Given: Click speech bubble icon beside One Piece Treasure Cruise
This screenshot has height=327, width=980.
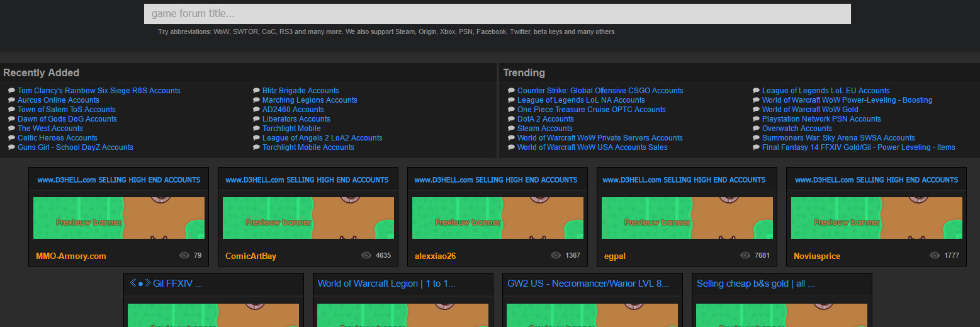Looking at the screenshot, I should (512, 110).
